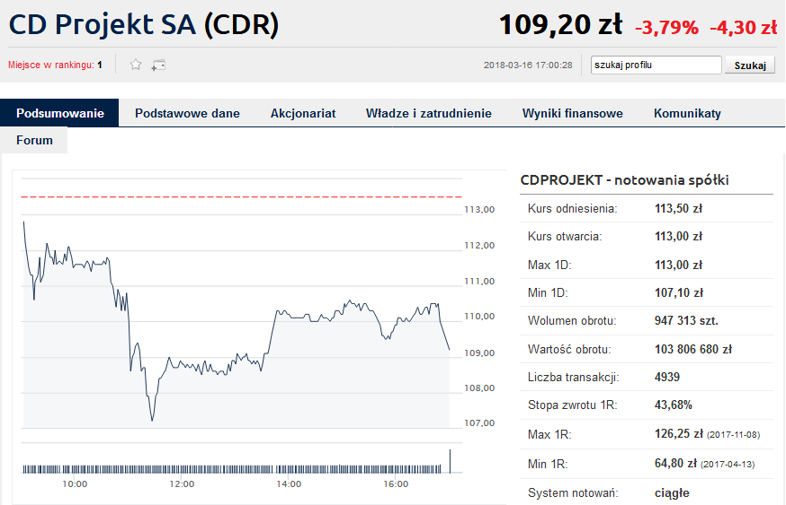Click the tall volume bar at session close

[450, 460]
